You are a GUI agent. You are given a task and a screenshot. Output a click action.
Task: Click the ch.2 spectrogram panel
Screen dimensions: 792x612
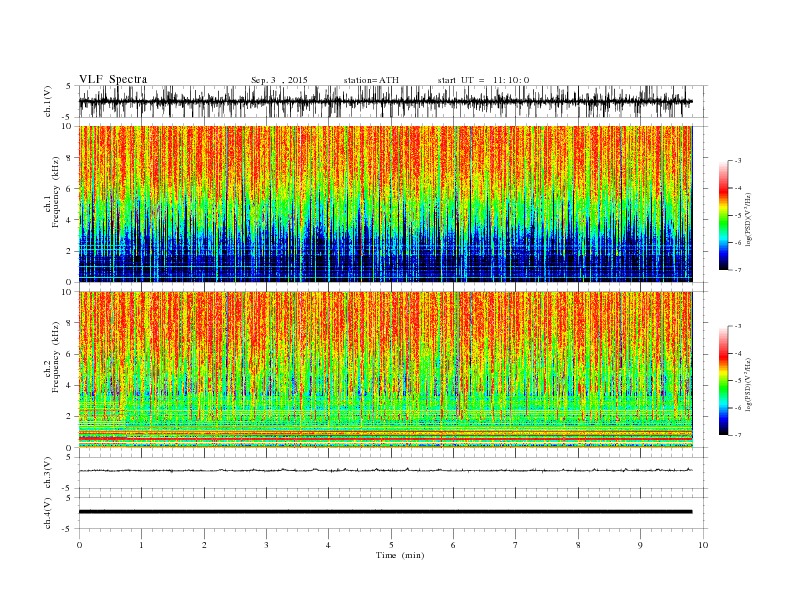(385, 369)
